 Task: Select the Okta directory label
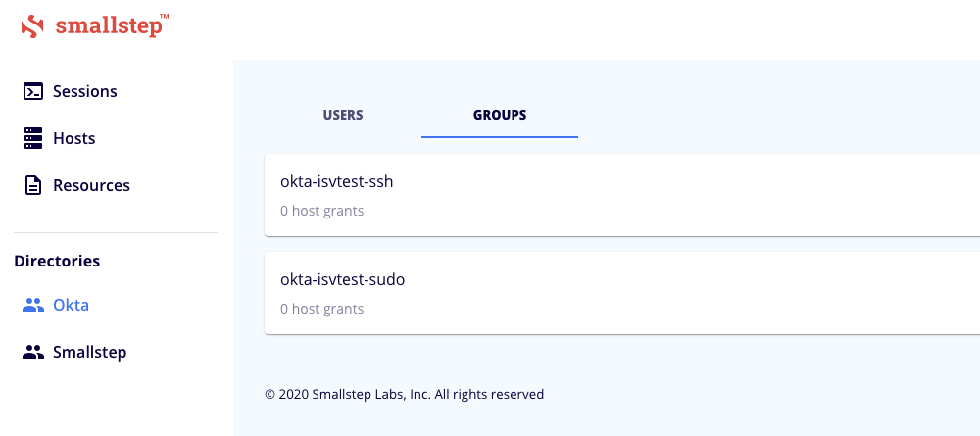[72, 305]
